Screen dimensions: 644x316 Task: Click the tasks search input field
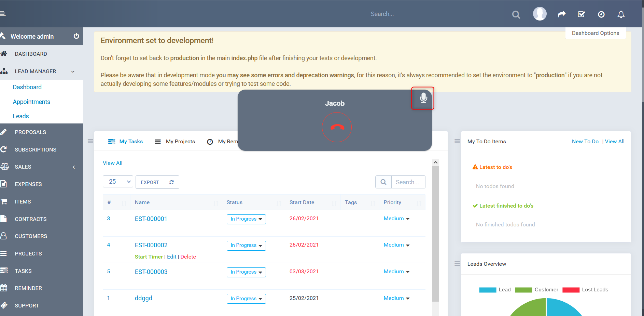coord(408,182)
